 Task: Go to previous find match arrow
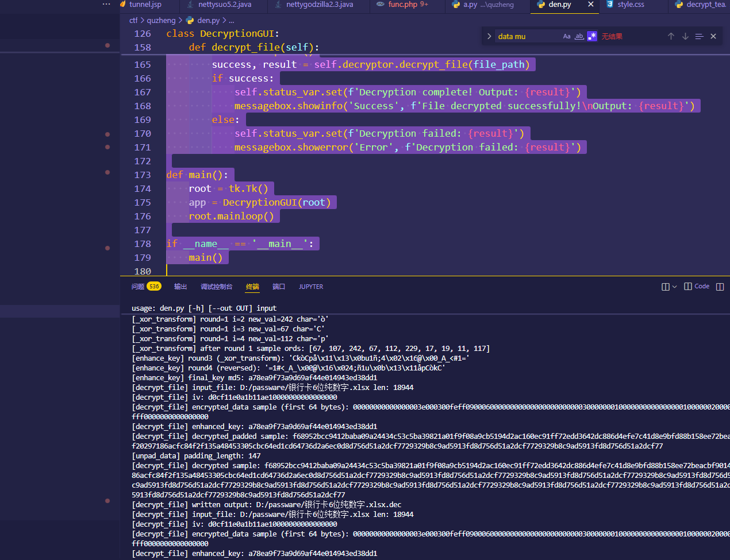pyautogui.click(x=671, y=36)
